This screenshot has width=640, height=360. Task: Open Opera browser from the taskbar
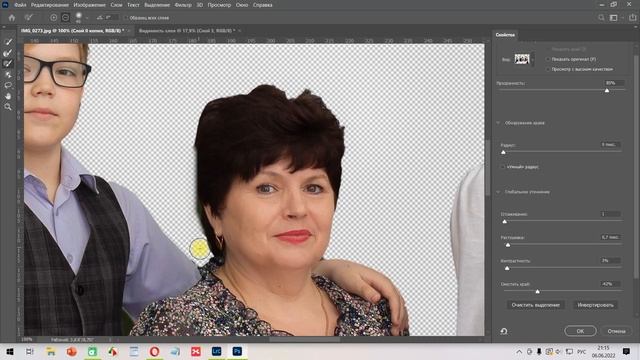coord(154,351)
